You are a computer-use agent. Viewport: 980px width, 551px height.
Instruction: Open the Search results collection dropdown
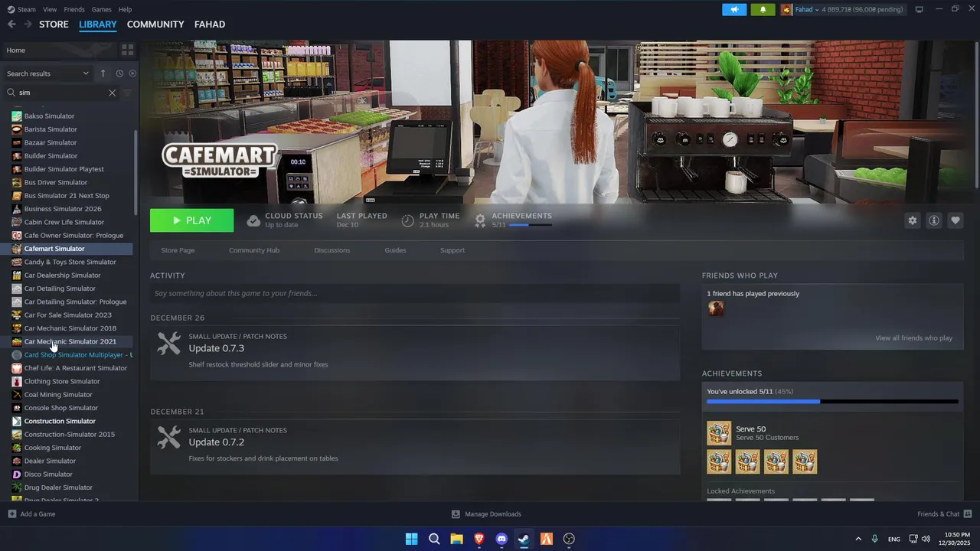coord(48,73)
